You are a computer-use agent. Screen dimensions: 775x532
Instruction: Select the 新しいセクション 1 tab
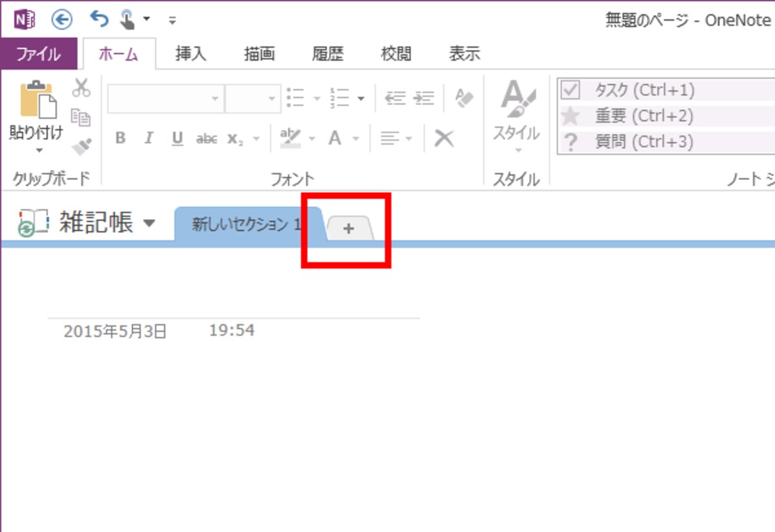pos(249,225)
